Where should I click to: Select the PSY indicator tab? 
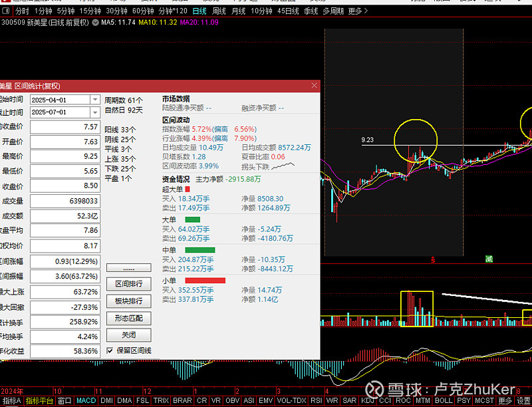[464, 401]
